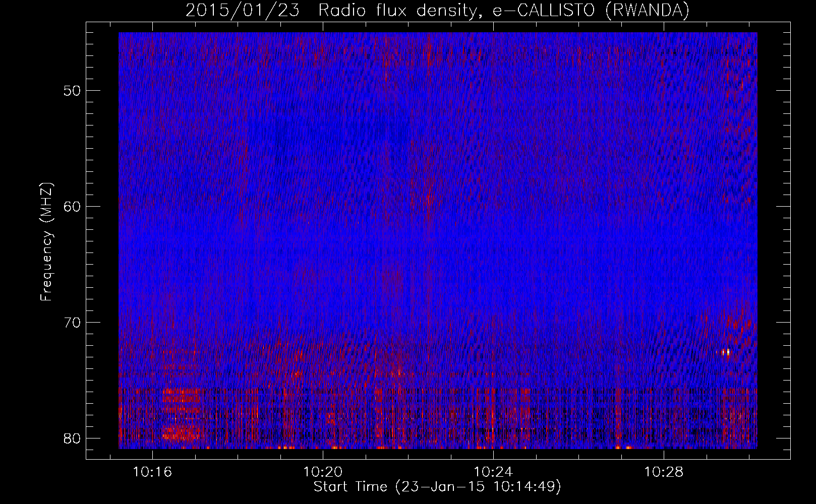Click the 'Start Time (23-Jan-15 10:14:49)' axis label
The image size is (816, 504).
point(437,487)
